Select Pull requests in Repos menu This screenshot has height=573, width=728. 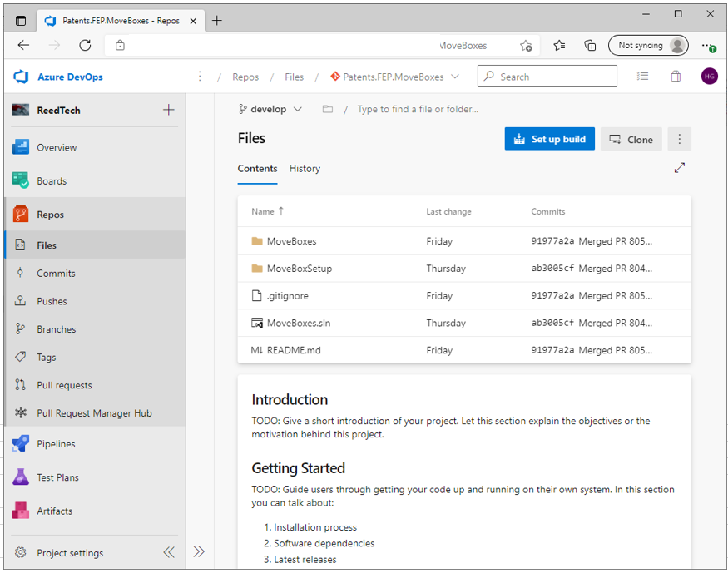tap(64, 385)
